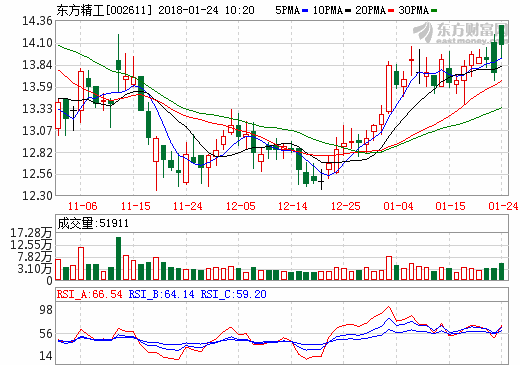The image size is (520, 365).
Task: Click the 12.56 price axis label
Action: coord(37,174)
